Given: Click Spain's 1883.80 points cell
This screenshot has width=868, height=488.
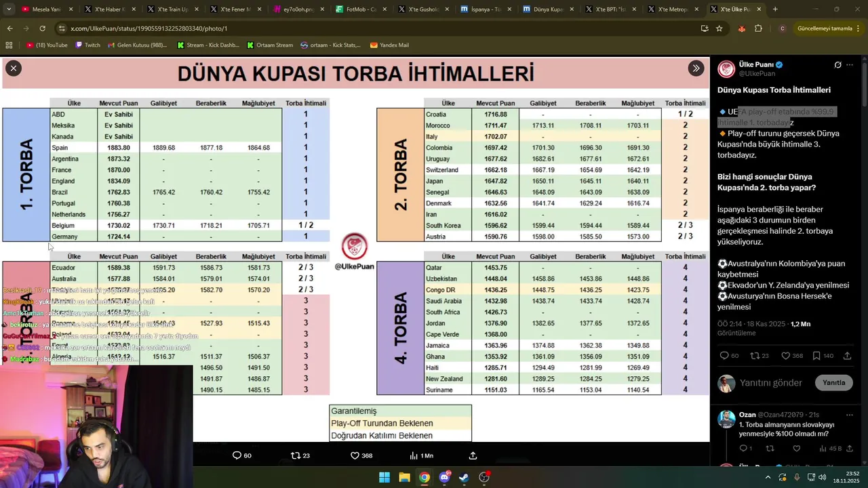Looking at the screenshot, I should (118, 148).
